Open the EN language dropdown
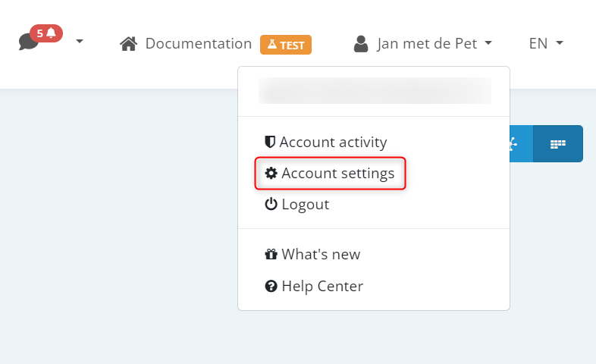596x364 pixels. 546,44
